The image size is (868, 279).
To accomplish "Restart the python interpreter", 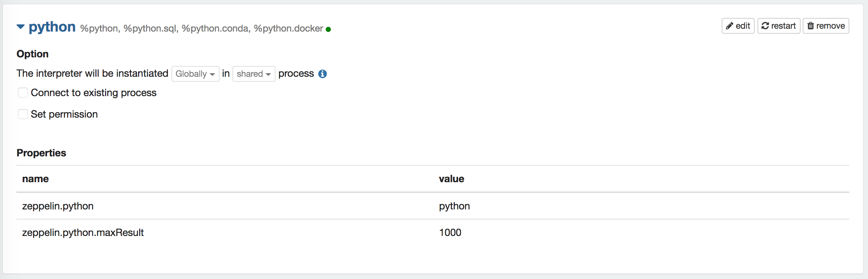I will pos(779,26).
